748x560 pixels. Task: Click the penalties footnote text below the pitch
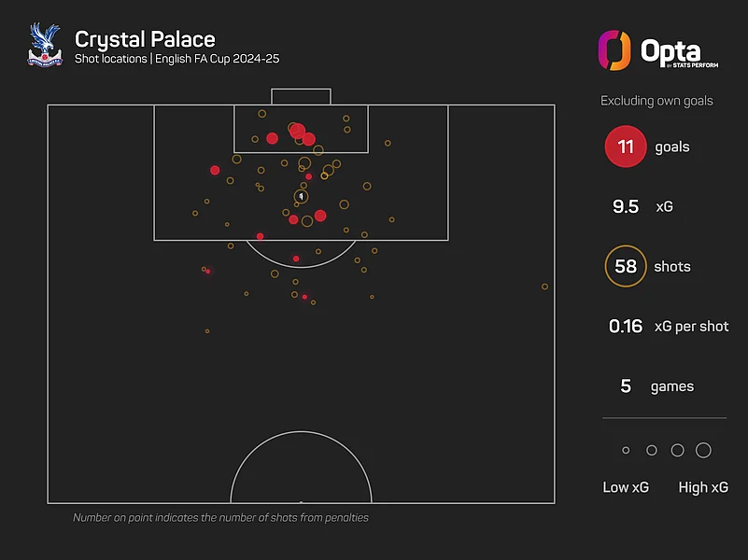point(220,517)
